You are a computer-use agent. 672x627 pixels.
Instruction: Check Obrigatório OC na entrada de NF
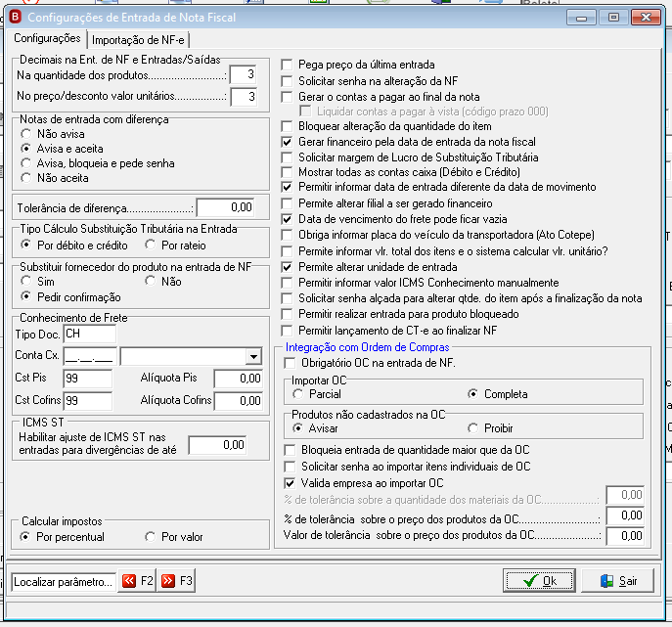coord(290,363)
